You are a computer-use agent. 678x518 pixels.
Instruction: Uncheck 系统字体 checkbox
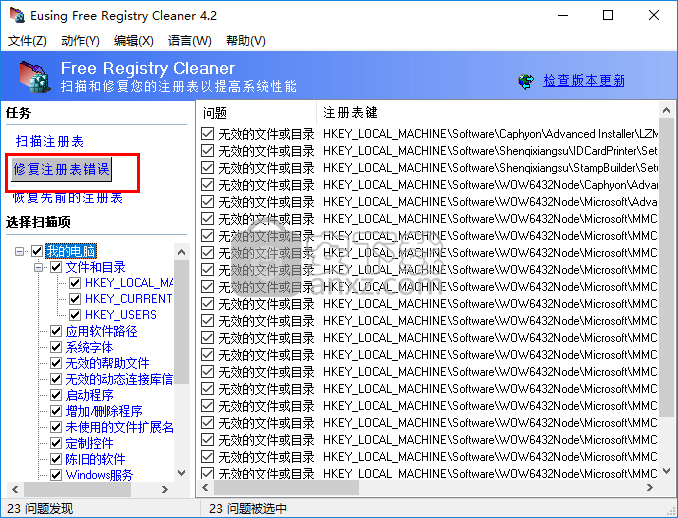pos(56,347)
